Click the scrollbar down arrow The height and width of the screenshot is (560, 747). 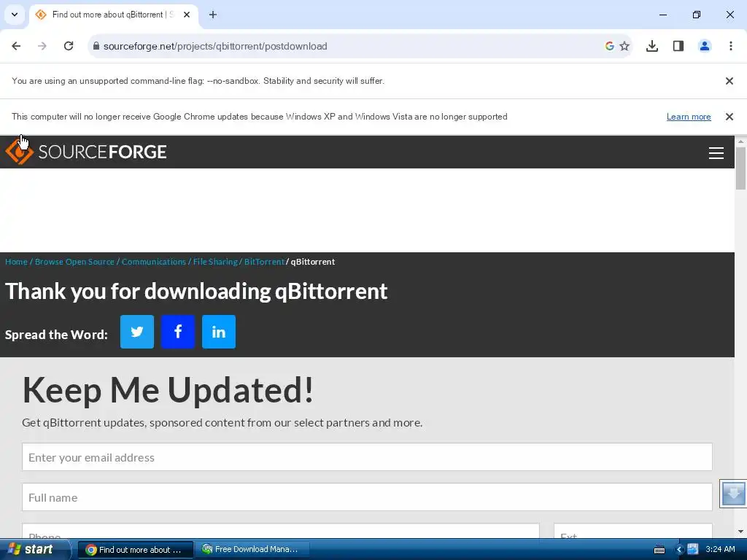(740, 532)
